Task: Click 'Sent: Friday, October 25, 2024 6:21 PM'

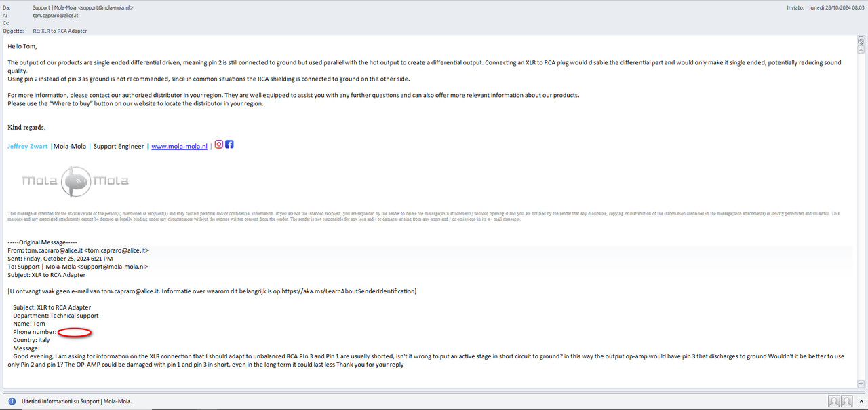Action: point(60,259)
